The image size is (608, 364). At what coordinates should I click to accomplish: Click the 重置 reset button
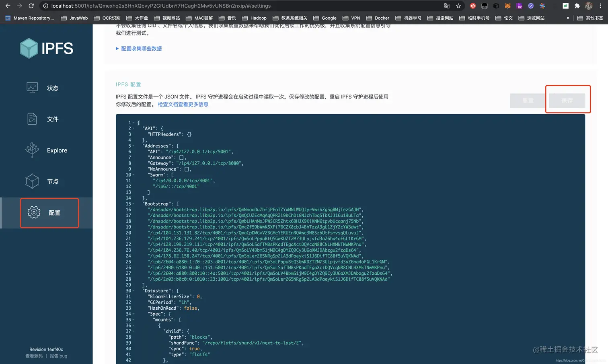click(528, 100)
